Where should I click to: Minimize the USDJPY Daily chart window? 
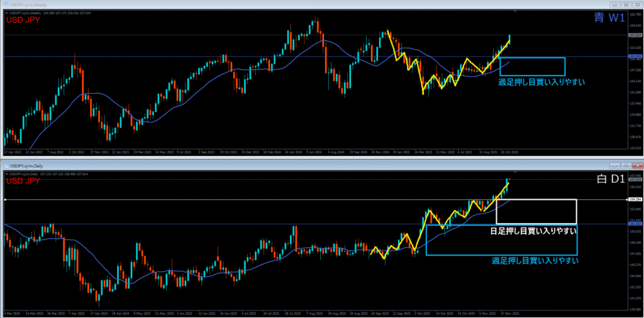[615, 165]
